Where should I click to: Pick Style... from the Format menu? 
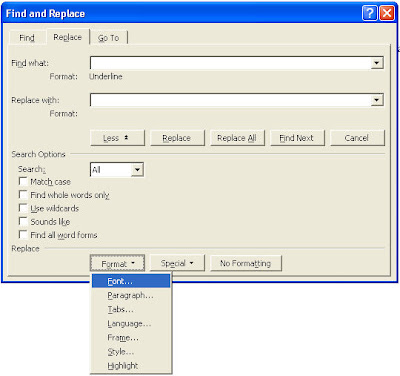pos(131,351)
